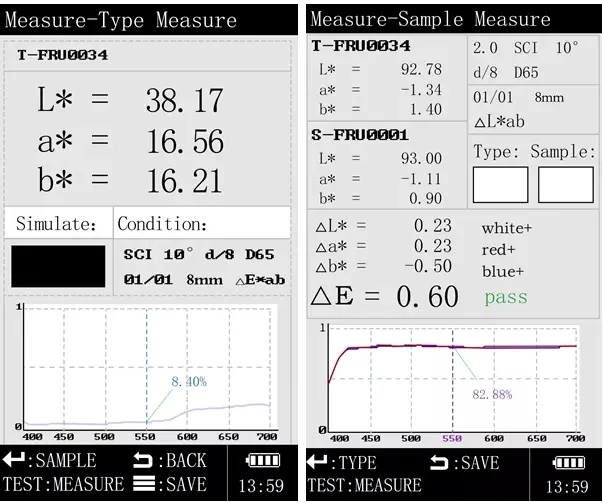Click the green pass result text
Image resolution: width=603 pixels, height=503 pixels.
[x=506, y=297]
